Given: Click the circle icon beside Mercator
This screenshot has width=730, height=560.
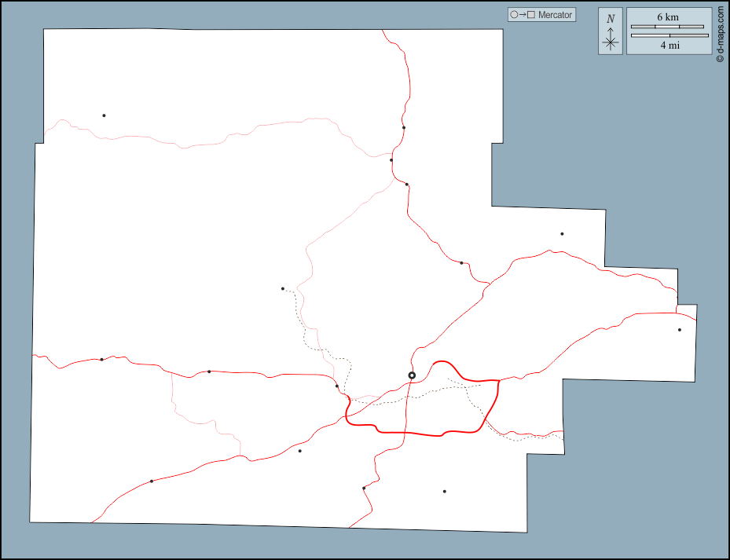Looking at the screenshot, I should tap(514, 15).
